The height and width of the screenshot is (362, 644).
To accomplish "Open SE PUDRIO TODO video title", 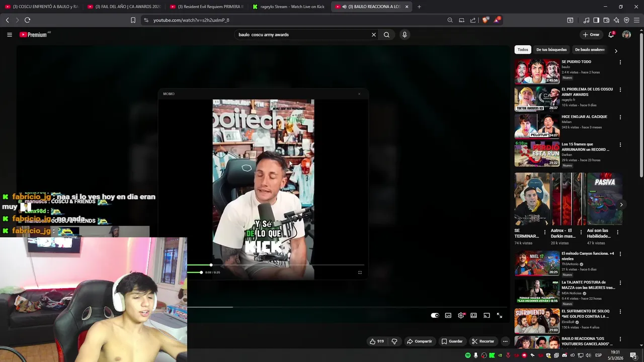I will click(x=576, y=62).
